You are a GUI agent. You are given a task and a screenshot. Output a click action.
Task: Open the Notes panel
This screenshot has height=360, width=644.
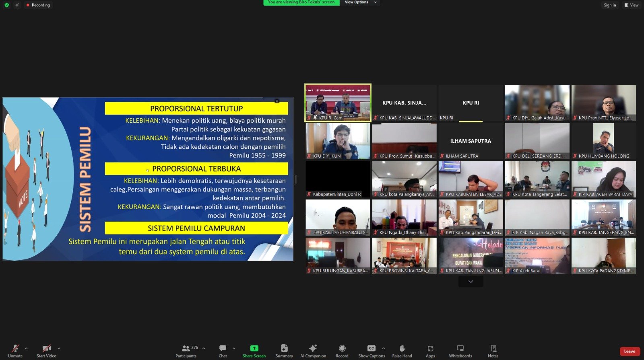click(x=493, y=350)
